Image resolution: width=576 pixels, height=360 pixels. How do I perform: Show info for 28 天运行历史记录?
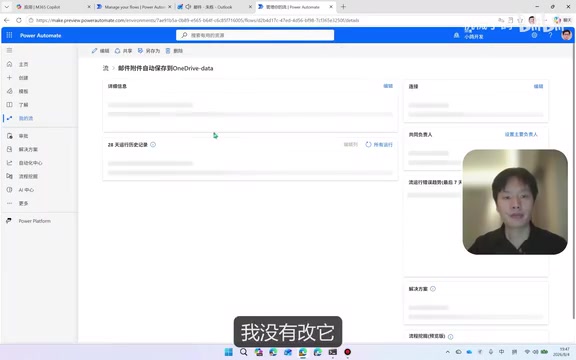point(153,144)
